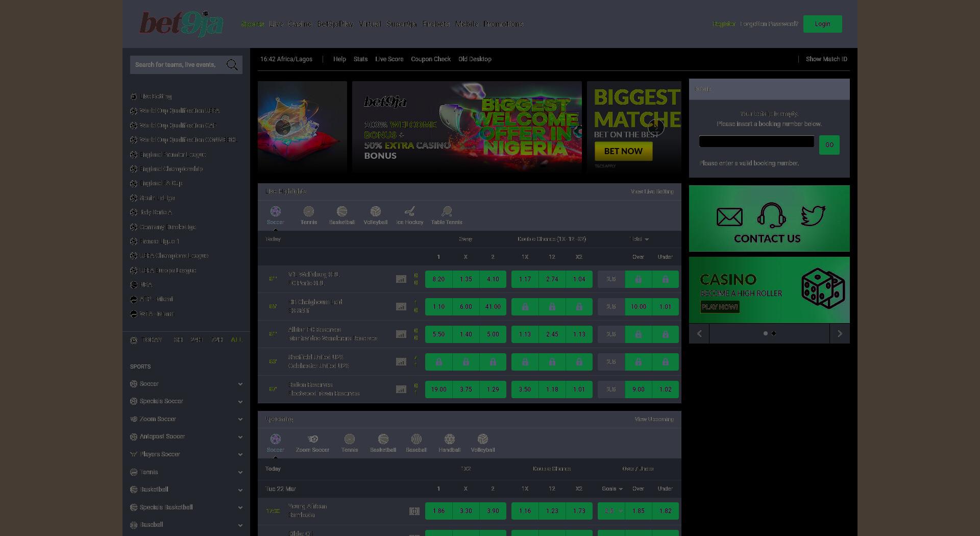Select Tennis icon in Live Highlights
980x536 pixels.
click(309, 211)
